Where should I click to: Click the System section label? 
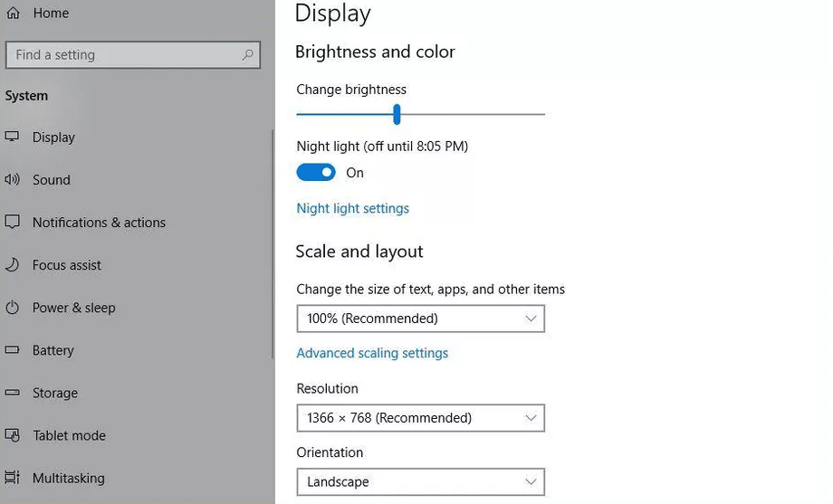pos(26,96)
